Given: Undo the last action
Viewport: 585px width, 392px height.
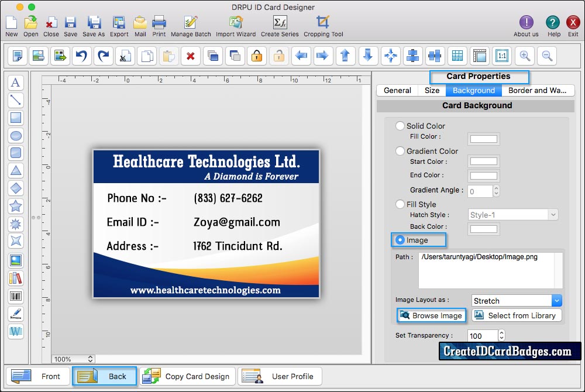Looking at the screenshot, I should click(81, 56).
